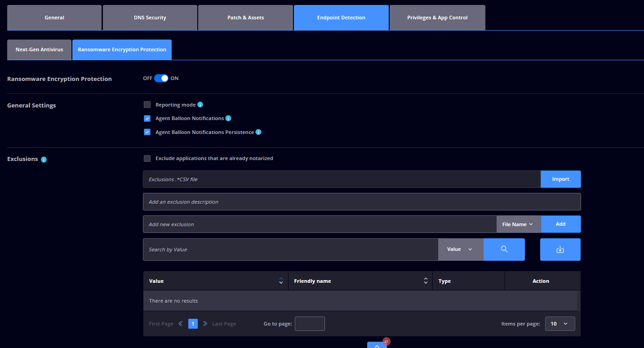Click the Add exclusion button
This screenshot has height=348, width=644.
click(x=560, y=224)
